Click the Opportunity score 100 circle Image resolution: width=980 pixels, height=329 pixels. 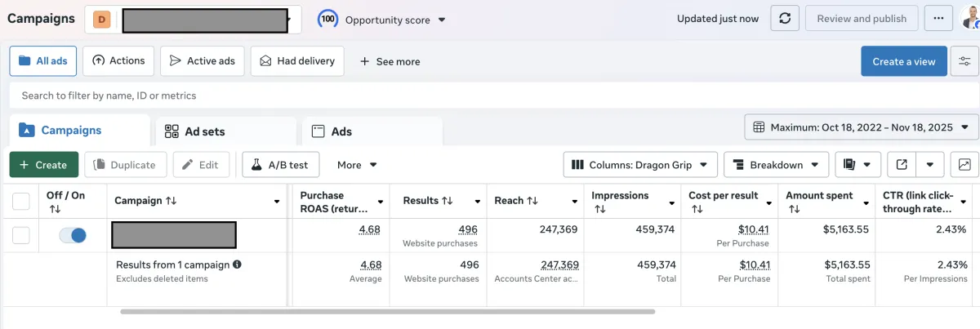click(328, 20)
